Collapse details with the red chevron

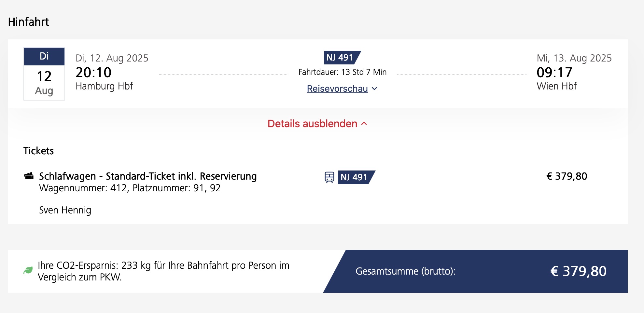pos(364,124)
